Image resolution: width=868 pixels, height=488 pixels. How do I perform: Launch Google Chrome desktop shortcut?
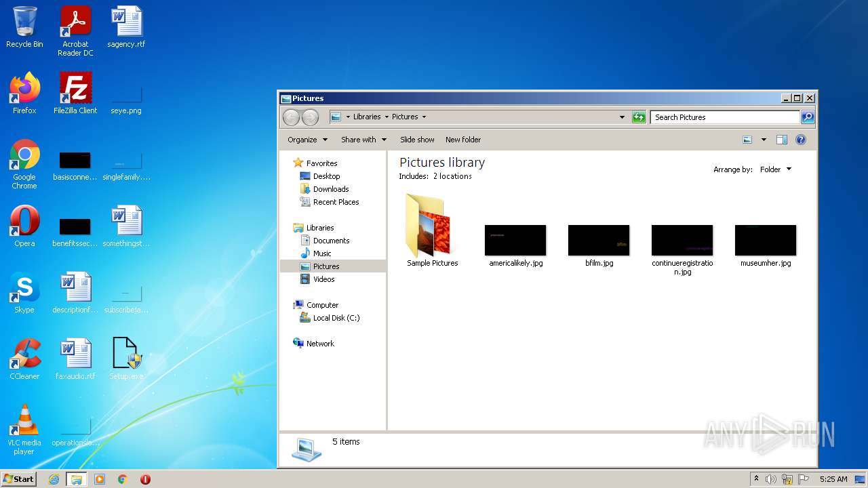24,164
